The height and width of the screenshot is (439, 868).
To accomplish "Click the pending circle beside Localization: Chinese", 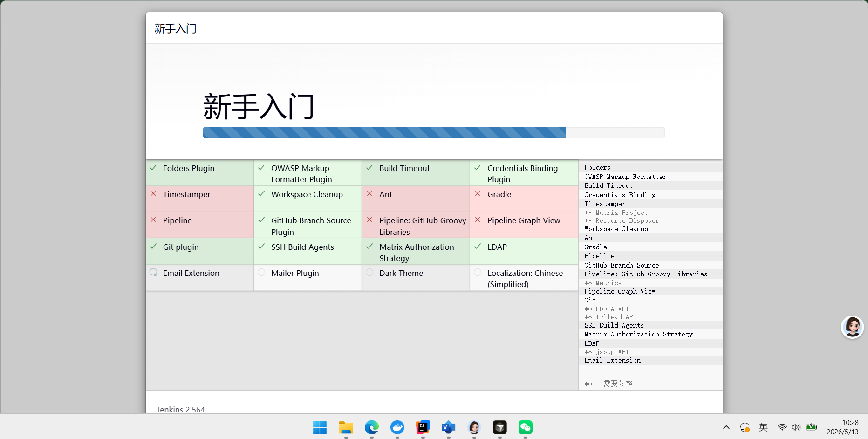I will (478, 272).
